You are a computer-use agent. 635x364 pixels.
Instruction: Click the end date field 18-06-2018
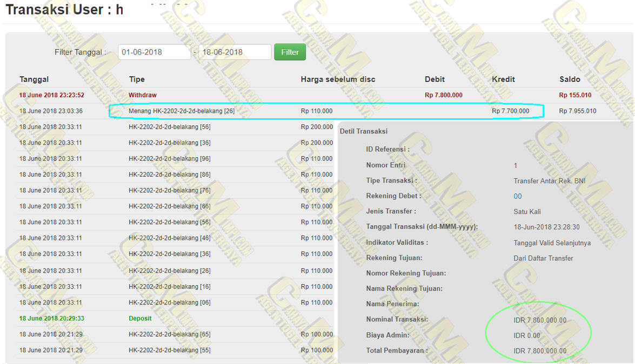[235, 52]
